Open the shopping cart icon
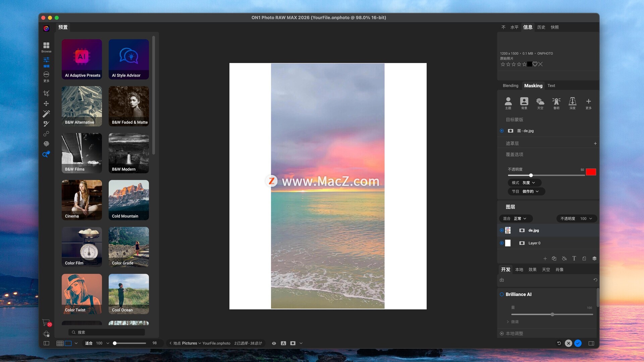The image size is (644, 362). pos(46,322)
